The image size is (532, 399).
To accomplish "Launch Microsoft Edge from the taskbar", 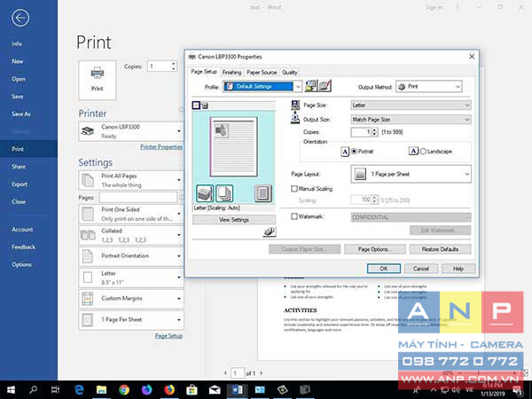I will (x=79, y=390).
